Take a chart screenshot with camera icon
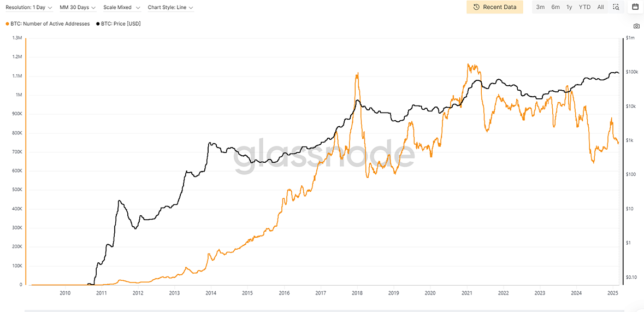The height and width of the screenshot is (312, 644). [x=636, y=26]
